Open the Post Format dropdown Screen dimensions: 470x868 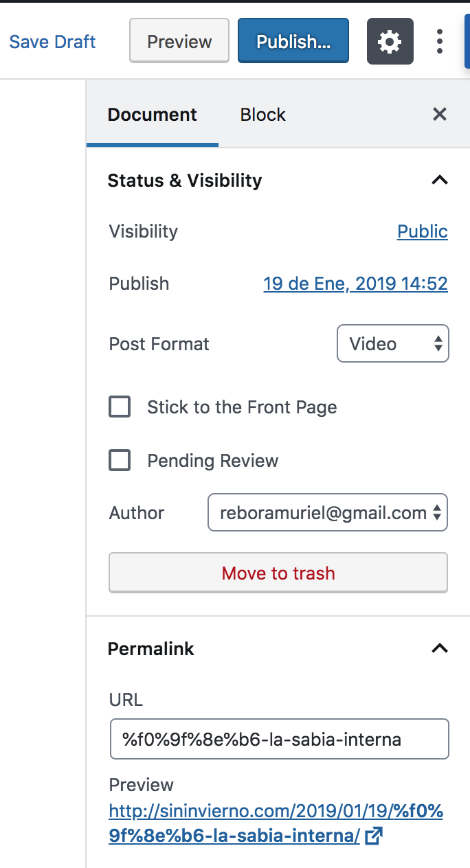(392, 344)
